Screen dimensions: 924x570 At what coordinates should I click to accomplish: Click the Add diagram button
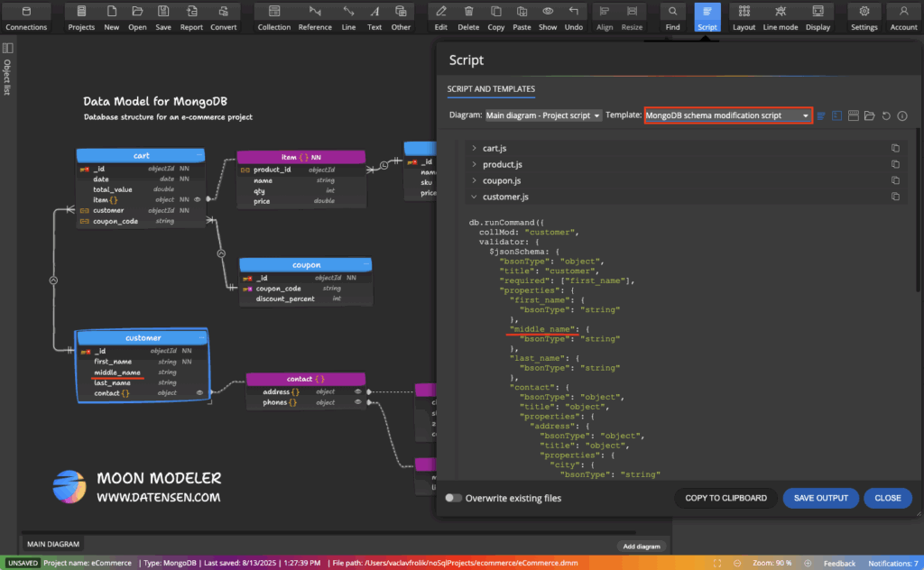pyautogui.click(x=642, y=547)
